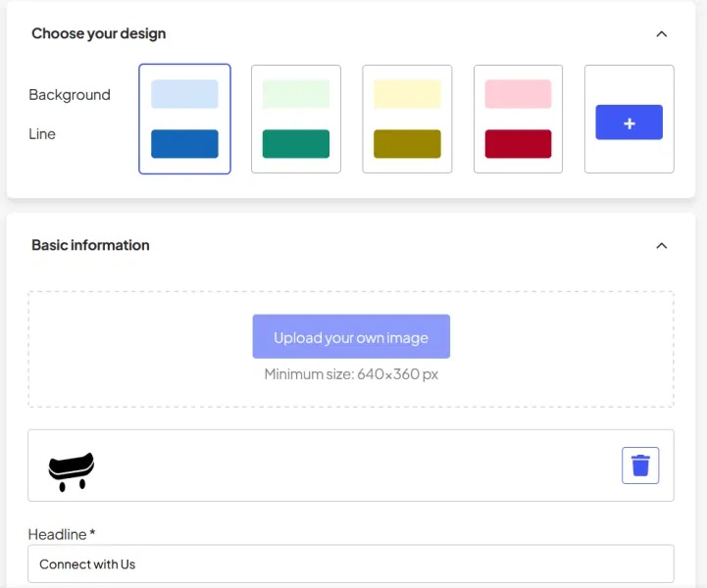Screen dimensions: 707x588
Task: Pick the light blue background swatch
Action: 184,94
